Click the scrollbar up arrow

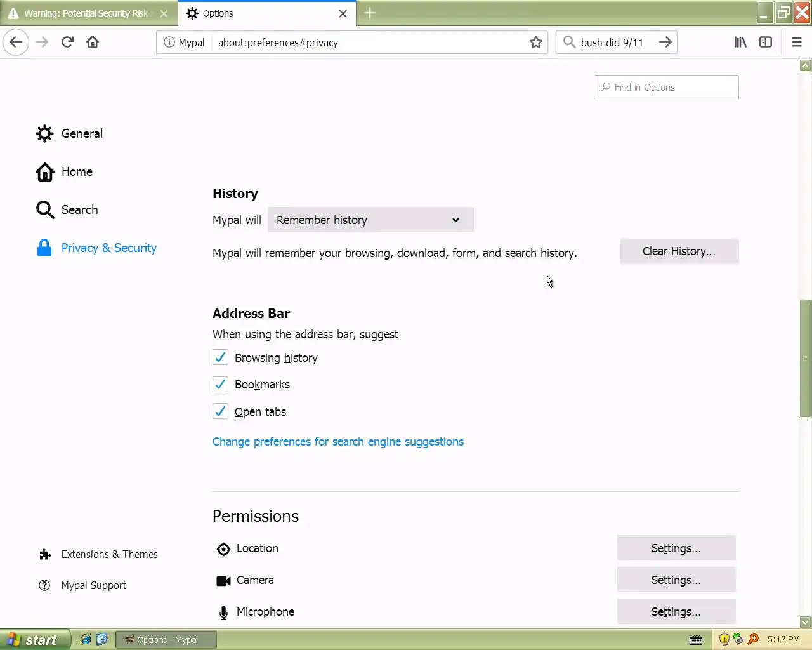(806, 65)
